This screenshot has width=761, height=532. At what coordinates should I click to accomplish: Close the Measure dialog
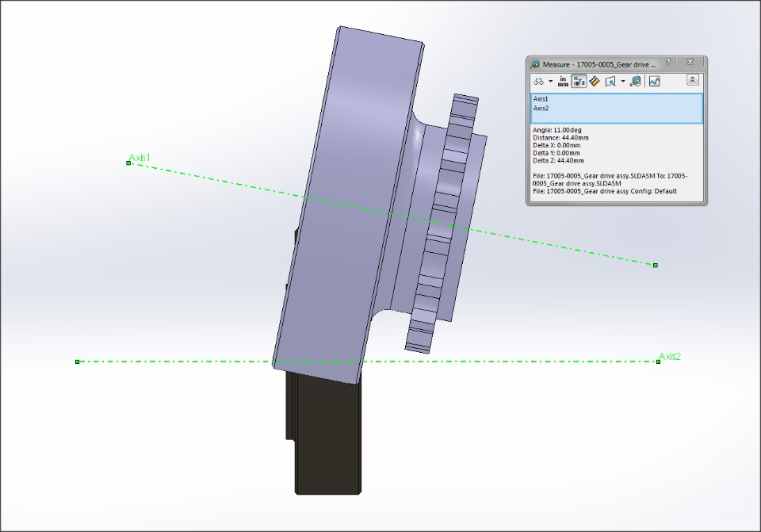coord(690,62)
